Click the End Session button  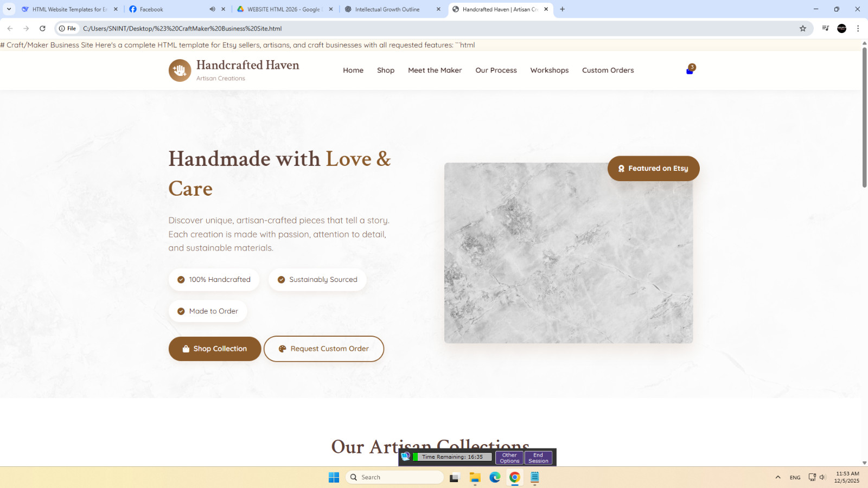tap(538, 458)
